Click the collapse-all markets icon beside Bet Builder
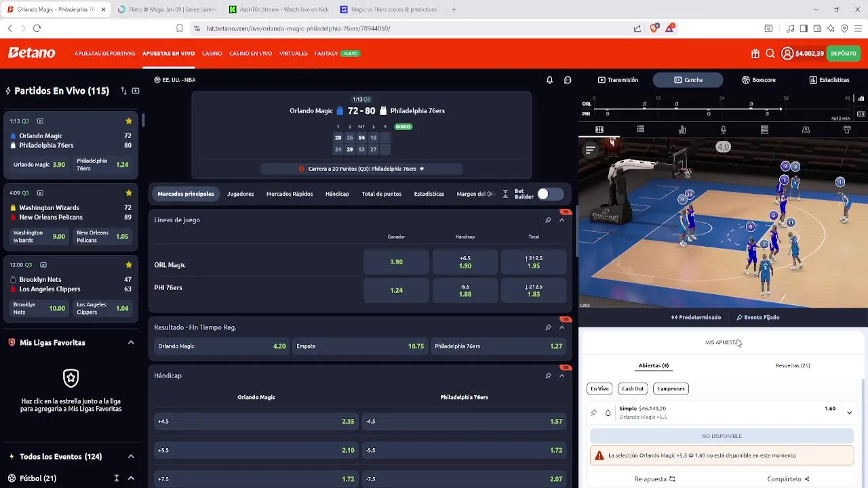The height and width of the screenshot is (488, 868). coord(505,194)
